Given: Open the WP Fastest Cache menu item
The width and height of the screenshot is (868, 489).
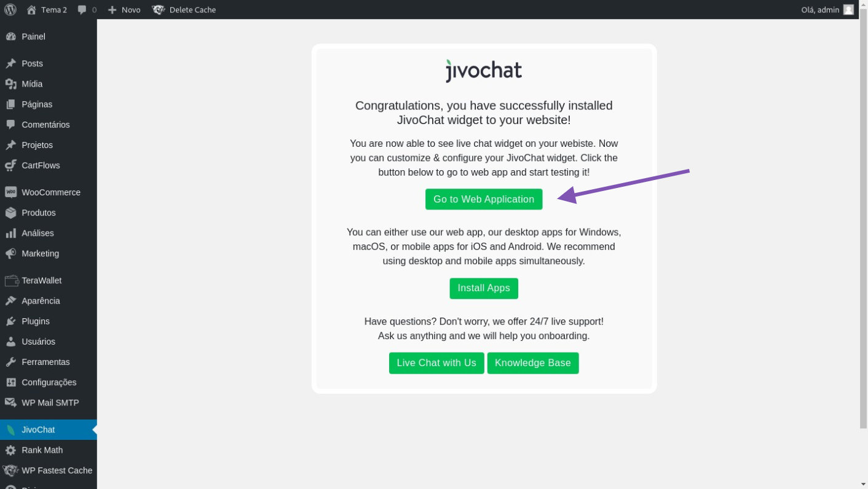Looking at the screenshot, I should (x=49, y=471).
